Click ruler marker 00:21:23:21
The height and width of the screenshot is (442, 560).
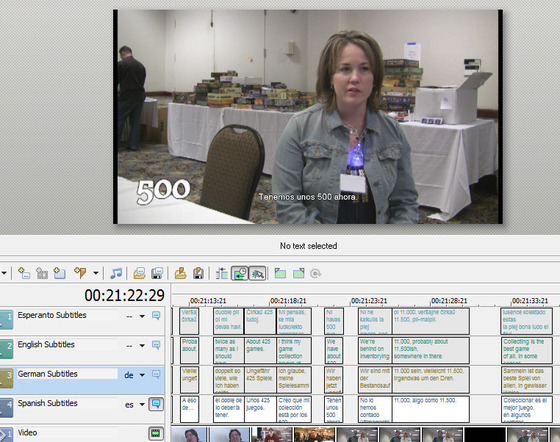click(369, 301)
